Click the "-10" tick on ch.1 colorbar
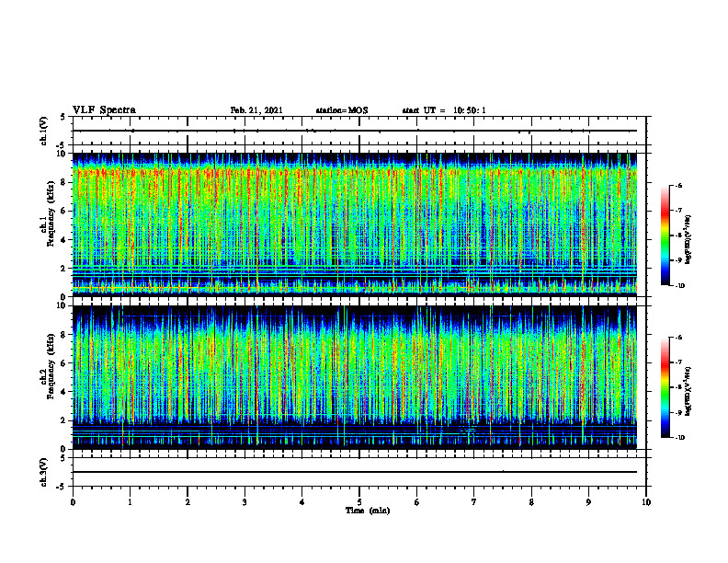 679,286
